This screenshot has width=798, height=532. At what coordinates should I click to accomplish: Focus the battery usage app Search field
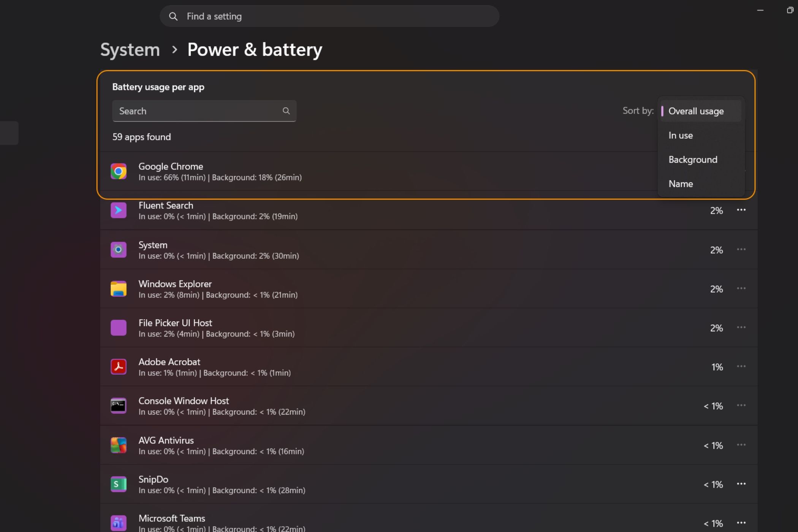tap(204, 111)
